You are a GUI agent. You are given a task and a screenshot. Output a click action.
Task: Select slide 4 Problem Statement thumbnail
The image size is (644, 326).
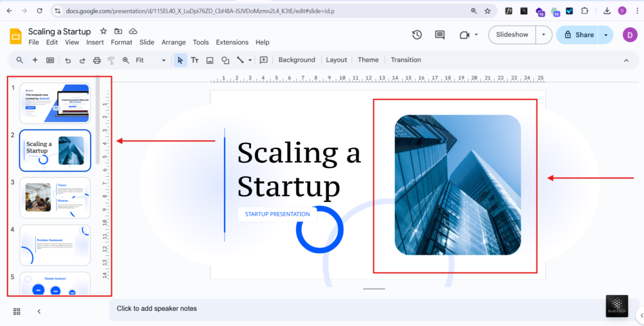tap(55, 245)
